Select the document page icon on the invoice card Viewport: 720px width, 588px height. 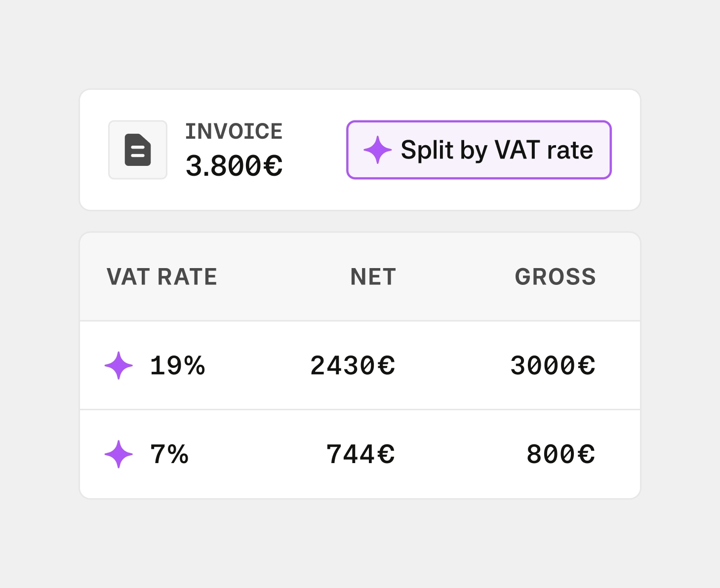(138, 150)
